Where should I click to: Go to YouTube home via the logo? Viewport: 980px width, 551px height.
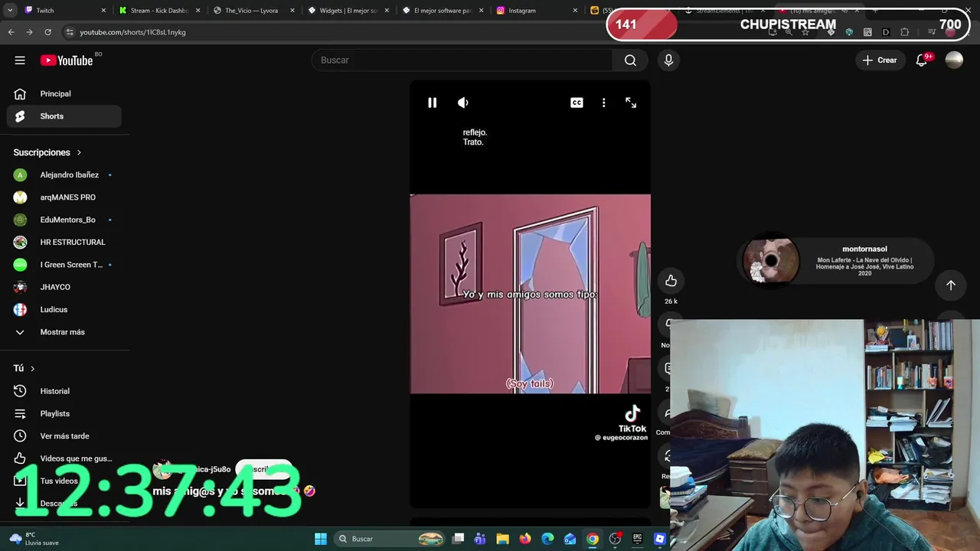pos(67,60)
